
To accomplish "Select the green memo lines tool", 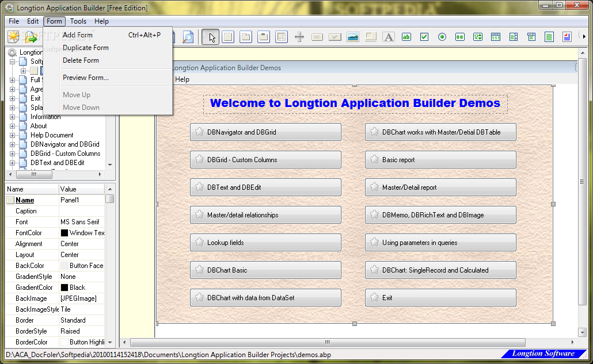I will [549, 37].
